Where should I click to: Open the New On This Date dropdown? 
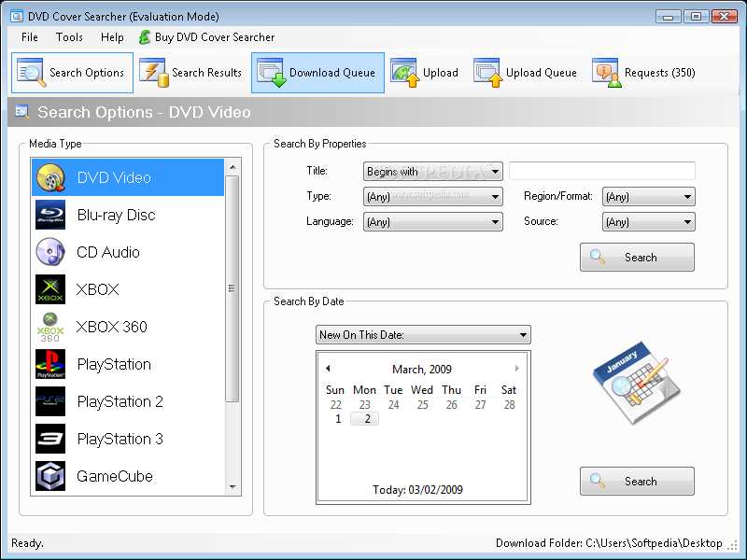click(x=423, y=335)
